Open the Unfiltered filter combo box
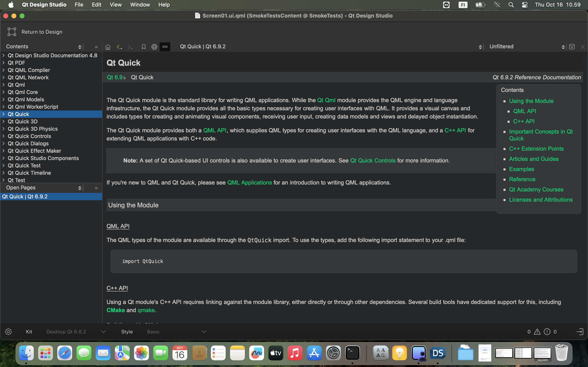Image resolution: width=588 pixels, height=367 pixels. 527,47
